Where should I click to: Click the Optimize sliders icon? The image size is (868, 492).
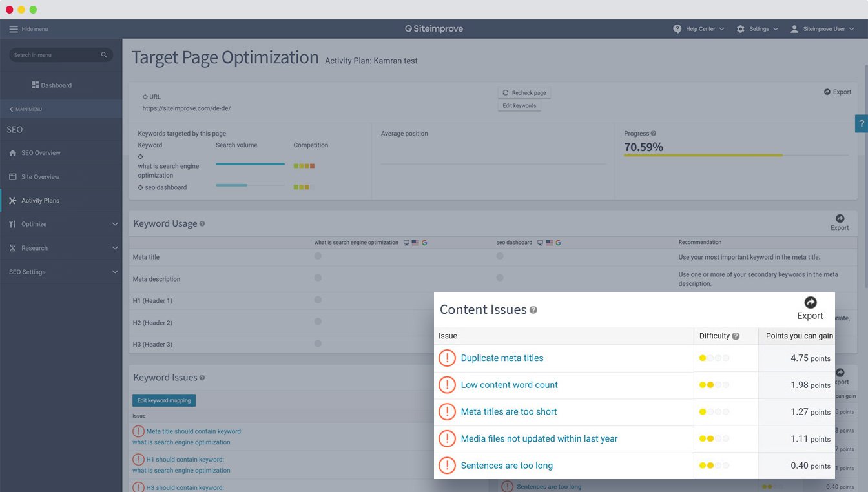pos(13,224)
